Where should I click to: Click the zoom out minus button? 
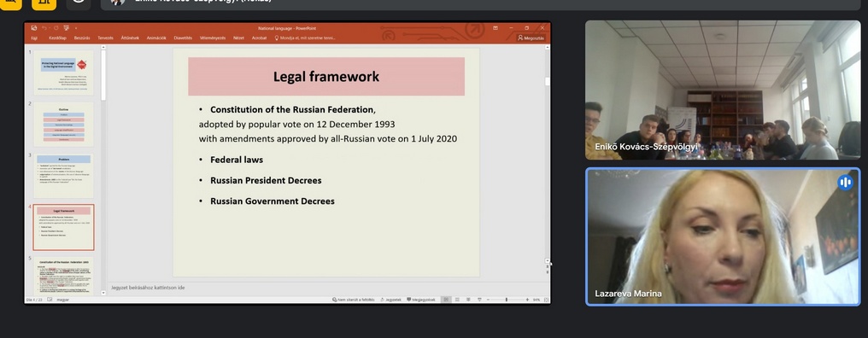(x=489, y=300)
